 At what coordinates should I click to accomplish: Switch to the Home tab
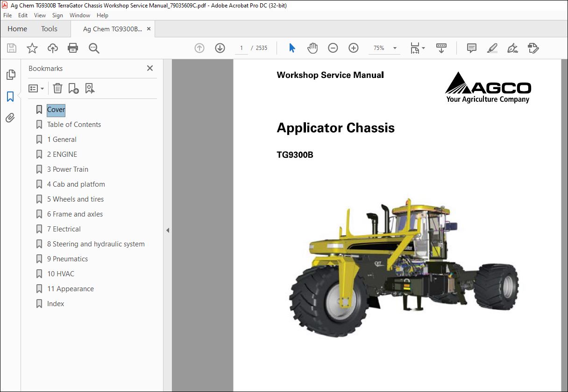coord(17,29)
